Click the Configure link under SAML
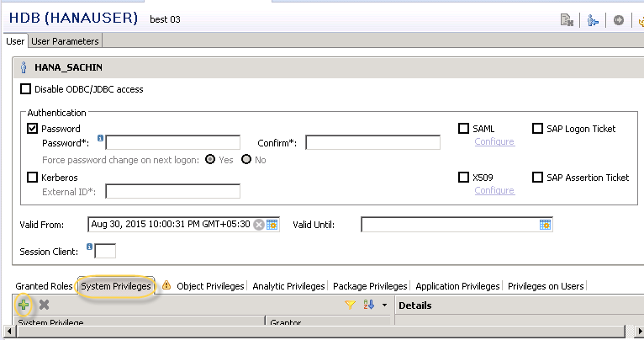 tap(494, 141)
